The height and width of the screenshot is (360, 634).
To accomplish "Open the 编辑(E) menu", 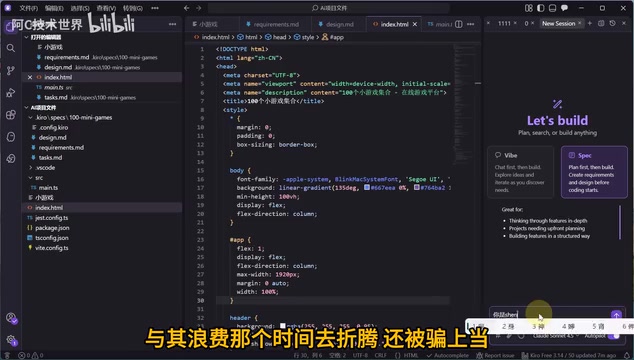I will coord(54,8).
